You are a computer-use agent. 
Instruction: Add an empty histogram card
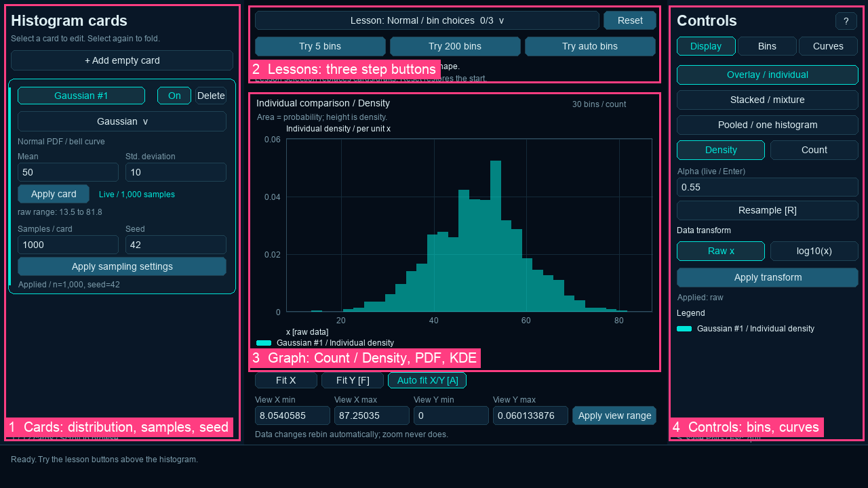(x=122, y=60)
